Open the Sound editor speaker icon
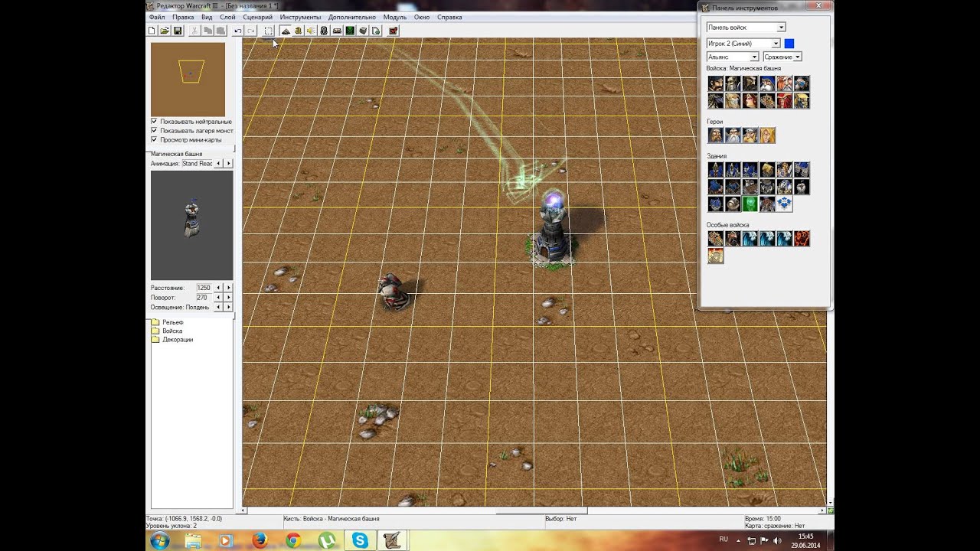The width and height of the screenshot is (980, 551). tap(311, 31)
